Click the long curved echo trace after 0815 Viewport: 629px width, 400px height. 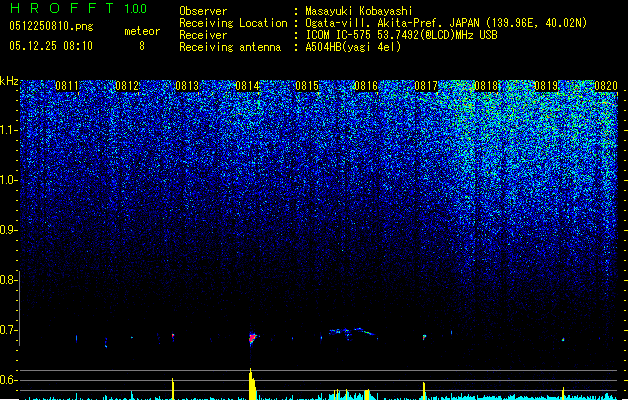pyautogui.click(x=352, y=333)
